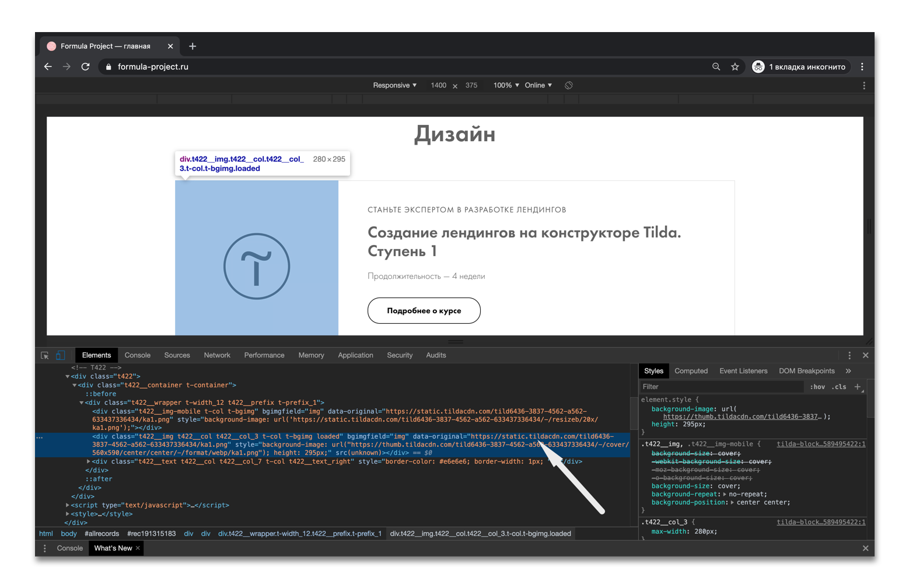Add new style rule plus icon
The image size is (909, 588).
[858, 387]
